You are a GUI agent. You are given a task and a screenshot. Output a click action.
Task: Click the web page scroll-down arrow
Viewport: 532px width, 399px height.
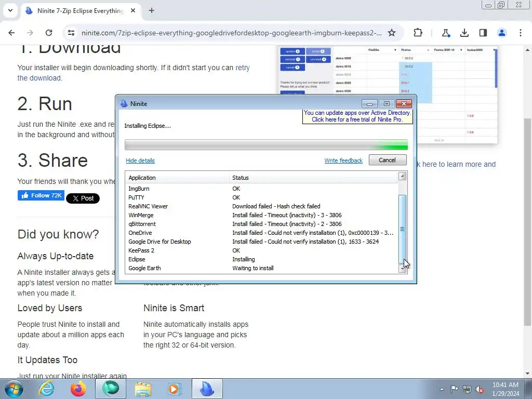527,374
